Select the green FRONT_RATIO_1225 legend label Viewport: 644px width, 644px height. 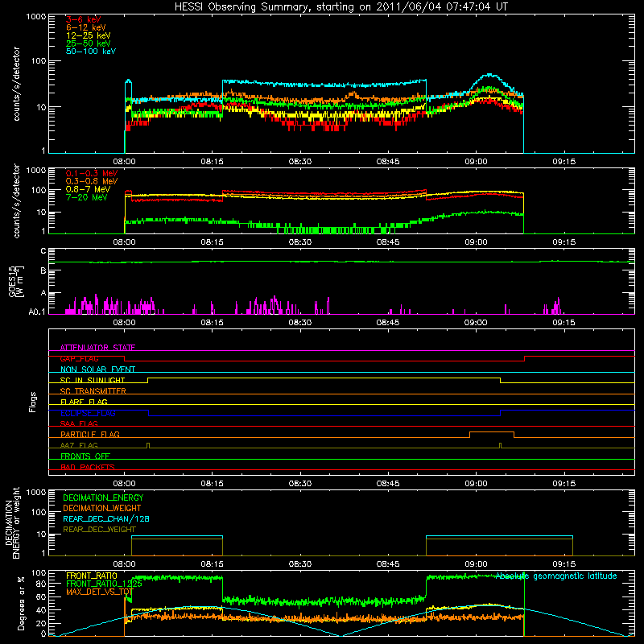[x=105, y=584]
